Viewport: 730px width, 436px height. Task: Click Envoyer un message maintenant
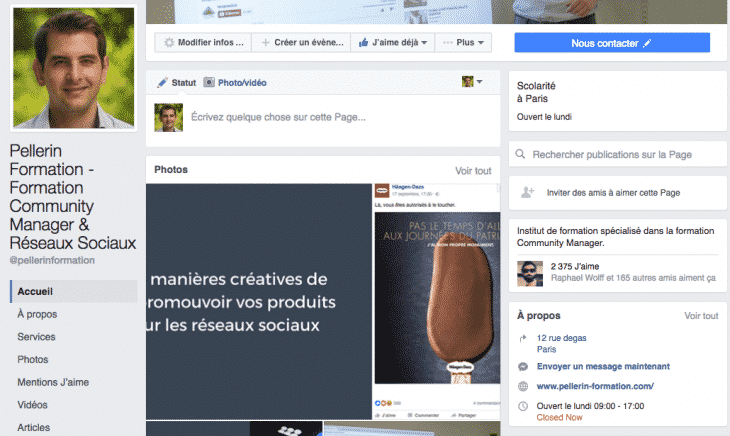tap(603, 367)
